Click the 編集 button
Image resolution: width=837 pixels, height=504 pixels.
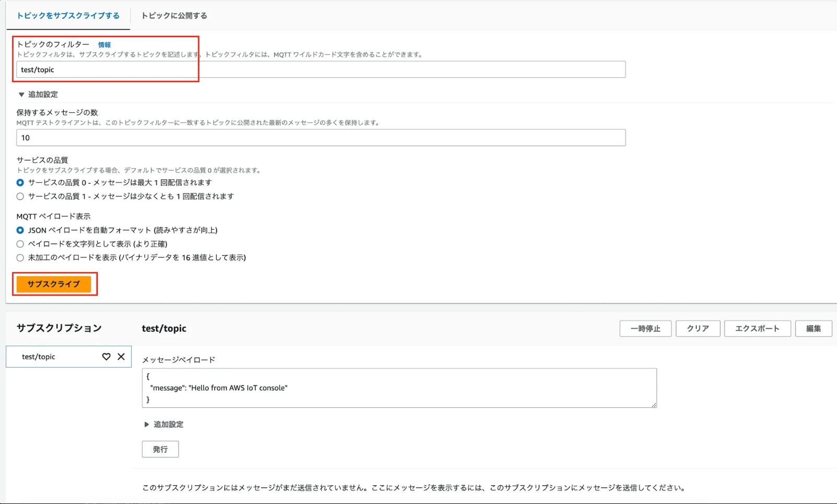(813, 329)
